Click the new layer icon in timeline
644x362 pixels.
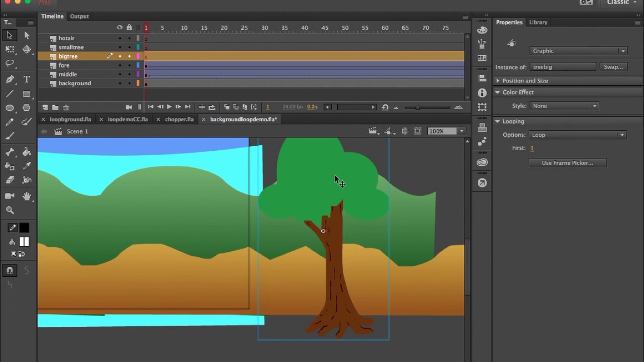tap(45, 107)
